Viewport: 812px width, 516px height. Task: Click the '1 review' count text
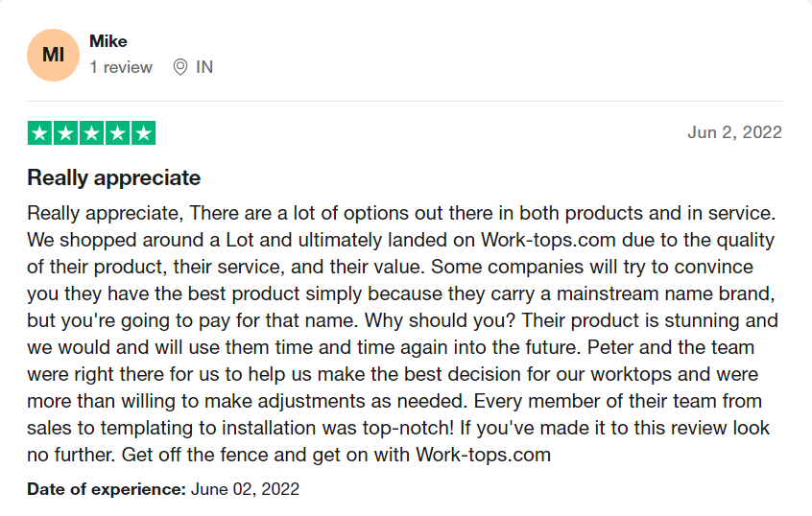point(121,67)
